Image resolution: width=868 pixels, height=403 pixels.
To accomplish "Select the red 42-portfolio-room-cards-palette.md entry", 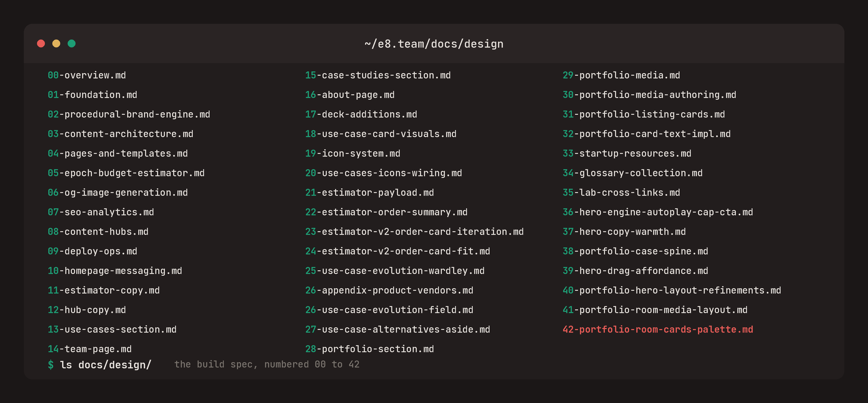I will [x=658, y=329].
